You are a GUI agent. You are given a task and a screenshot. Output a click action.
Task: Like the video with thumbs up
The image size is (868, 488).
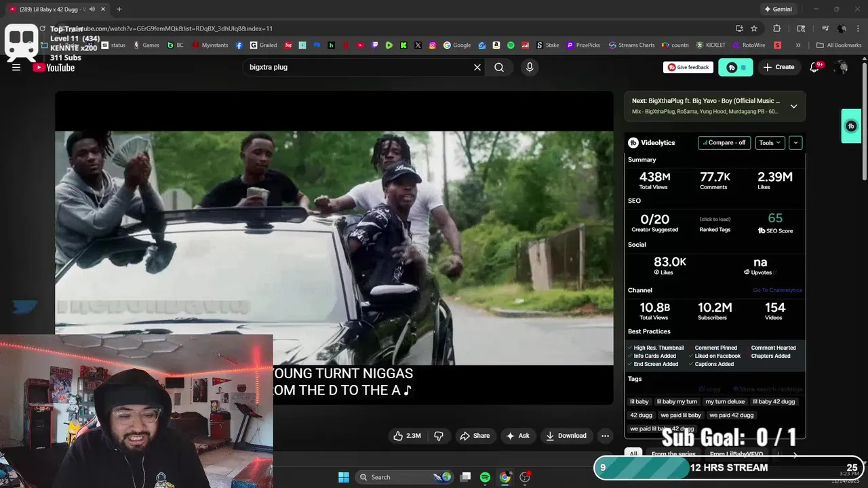pyautogui.click(x=407, y=436)
